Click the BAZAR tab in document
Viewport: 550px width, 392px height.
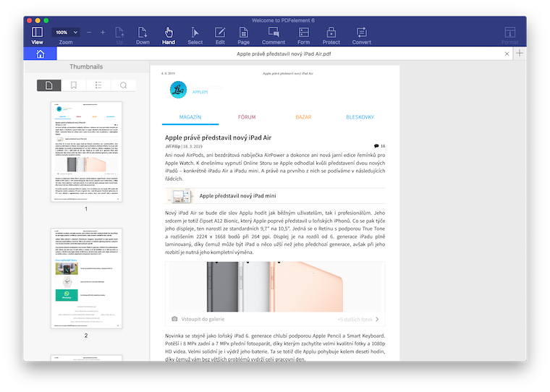click(303, 117)
